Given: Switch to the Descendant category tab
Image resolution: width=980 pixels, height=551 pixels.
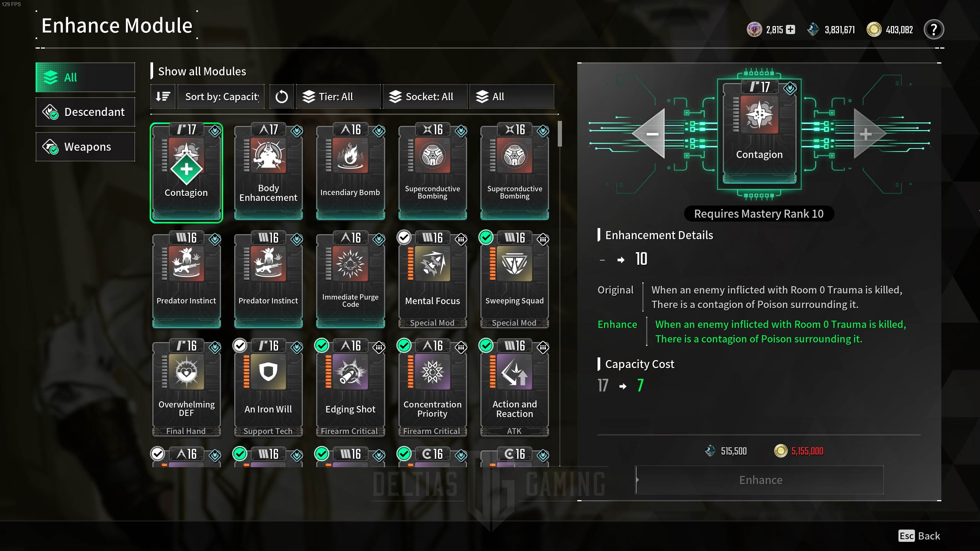Looking at the screenshot, I should pyautogui.click(x=85, y=112).
